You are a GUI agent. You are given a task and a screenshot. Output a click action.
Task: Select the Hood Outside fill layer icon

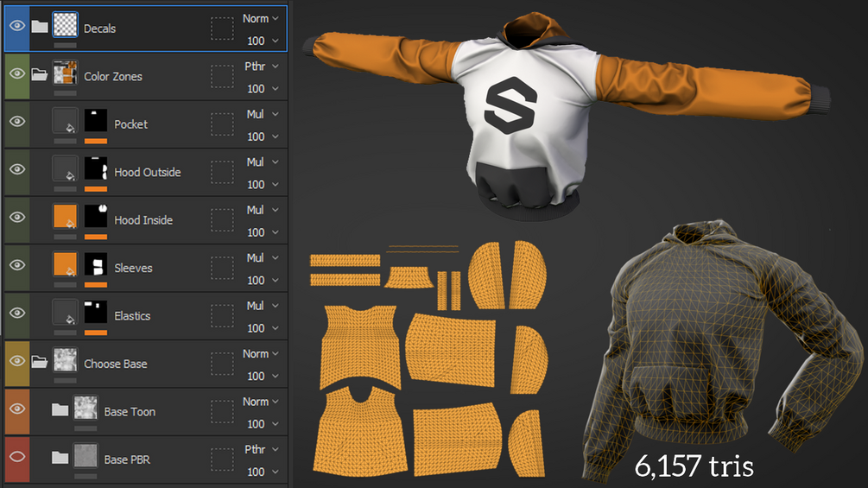coord(65,168)
